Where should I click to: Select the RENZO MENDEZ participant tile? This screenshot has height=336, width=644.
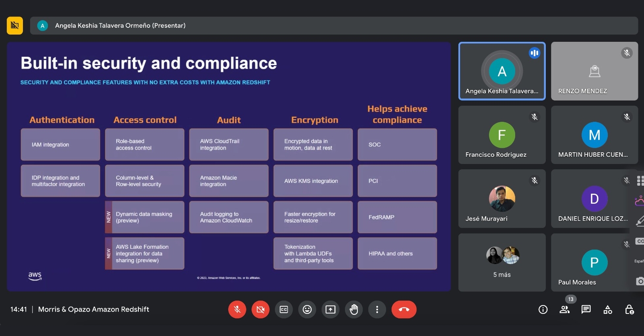click(594, 71)
